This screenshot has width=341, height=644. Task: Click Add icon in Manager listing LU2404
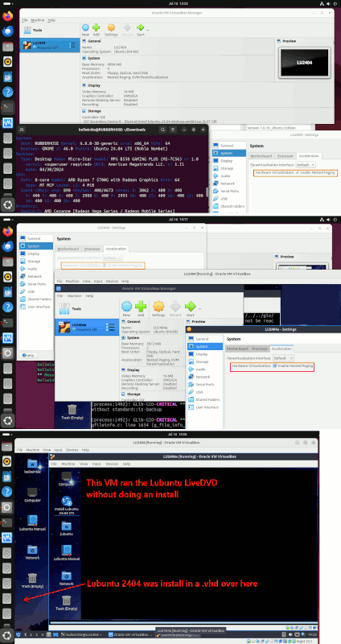click(x=96, y=28)
